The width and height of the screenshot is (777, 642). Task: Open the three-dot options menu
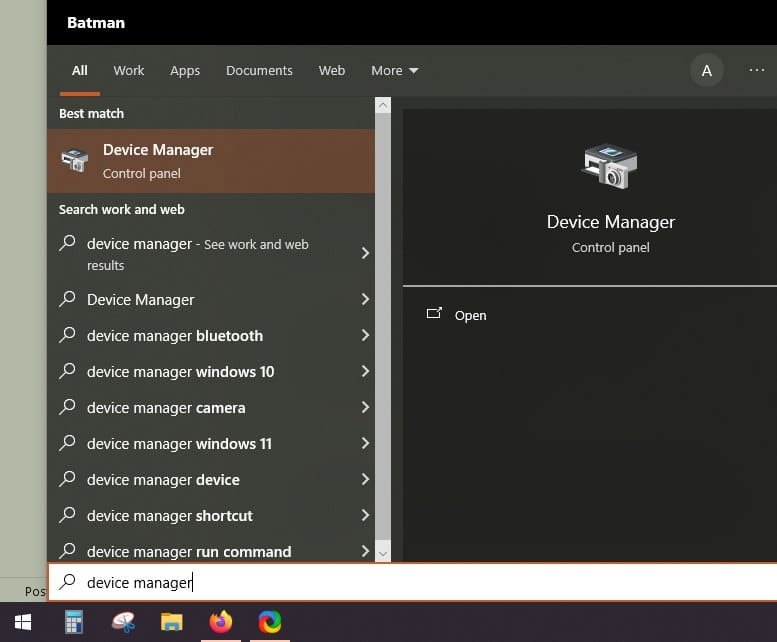point(756,70)
